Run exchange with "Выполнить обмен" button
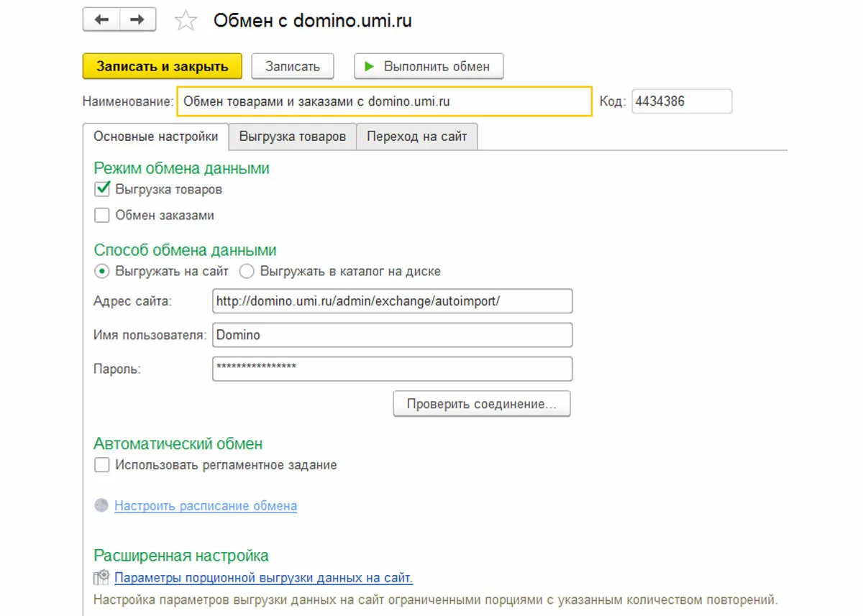Screen dimensions: 863x616 tap(429, 66)
